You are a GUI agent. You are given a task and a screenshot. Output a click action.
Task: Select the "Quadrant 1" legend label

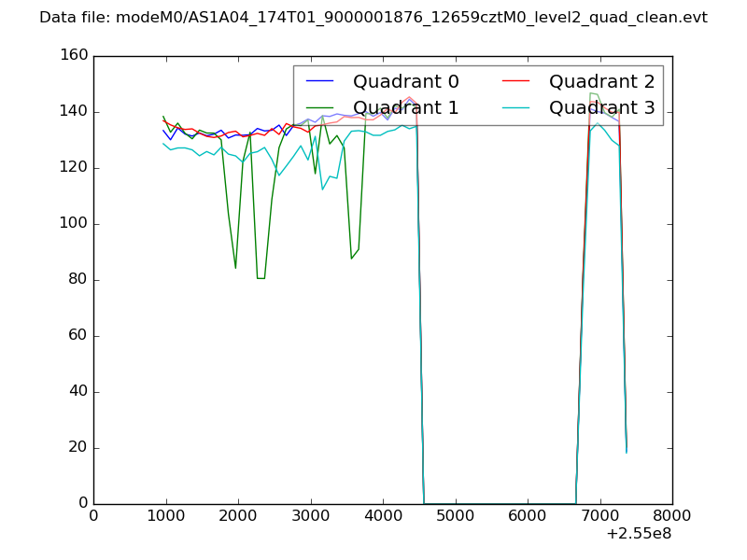tap(405, 107)
